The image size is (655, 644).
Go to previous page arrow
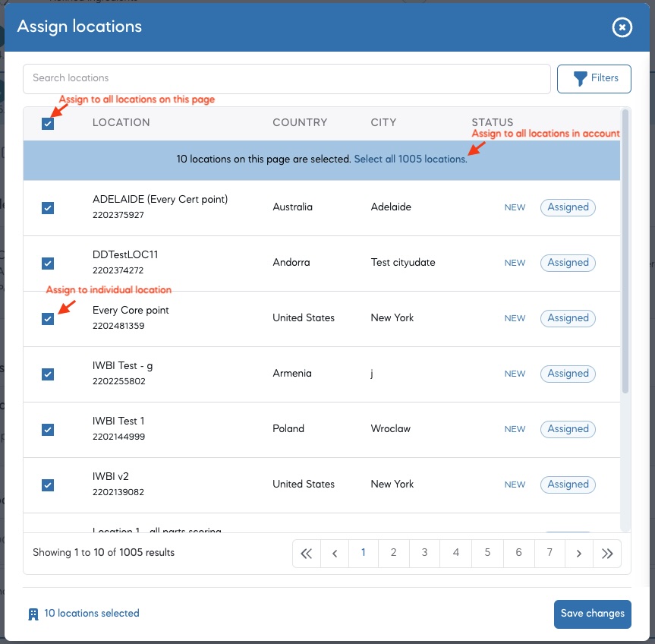335,554
